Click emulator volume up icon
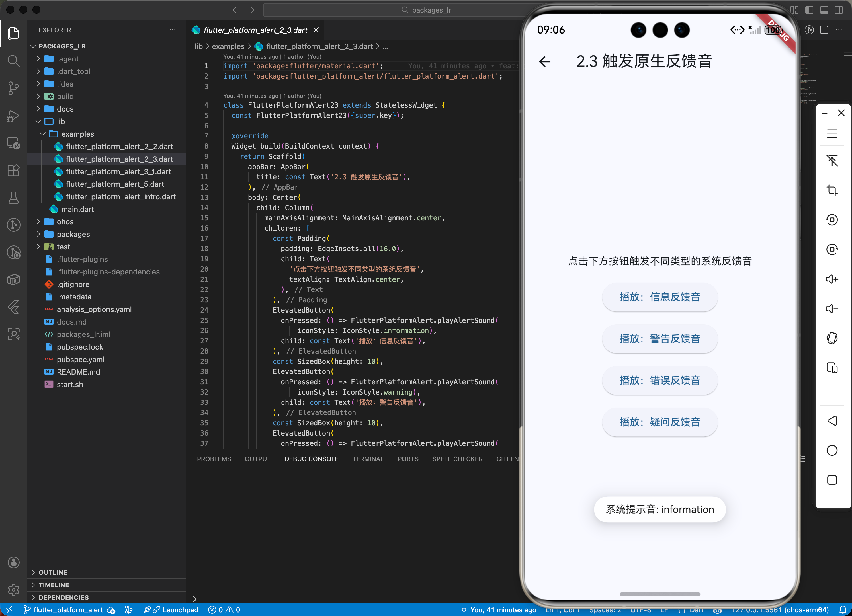This screenshot has width=852, height=616. point(832,279)
